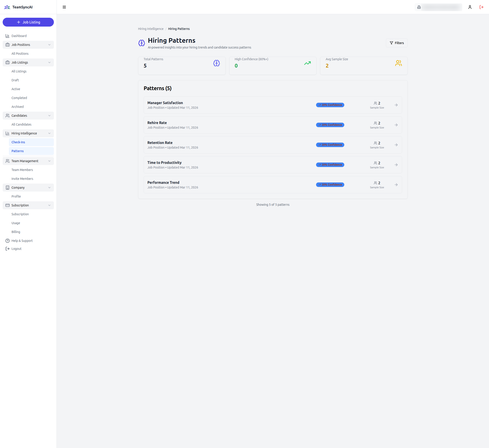Image resolution: width=489 pixels, height=448 pixels.
Task: Expand the Team Management section
Action: pyautogui.click(x=49, y=161)
